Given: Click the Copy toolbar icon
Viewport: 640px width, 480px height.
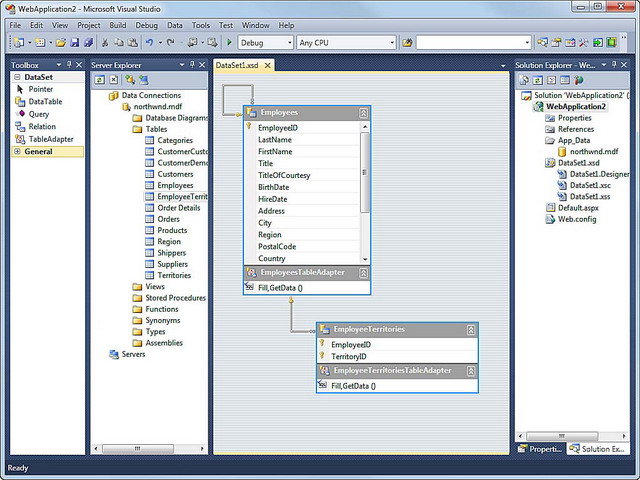Looking at the screenshot, I should [x=119, y=42].
